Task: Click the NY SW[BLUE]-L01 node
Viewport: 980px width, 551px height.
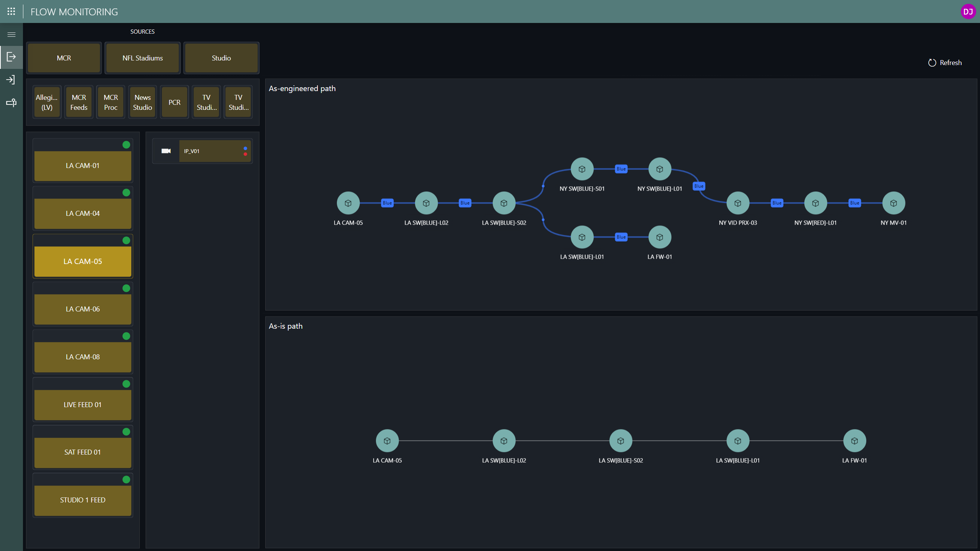Action: coord(660,169)
